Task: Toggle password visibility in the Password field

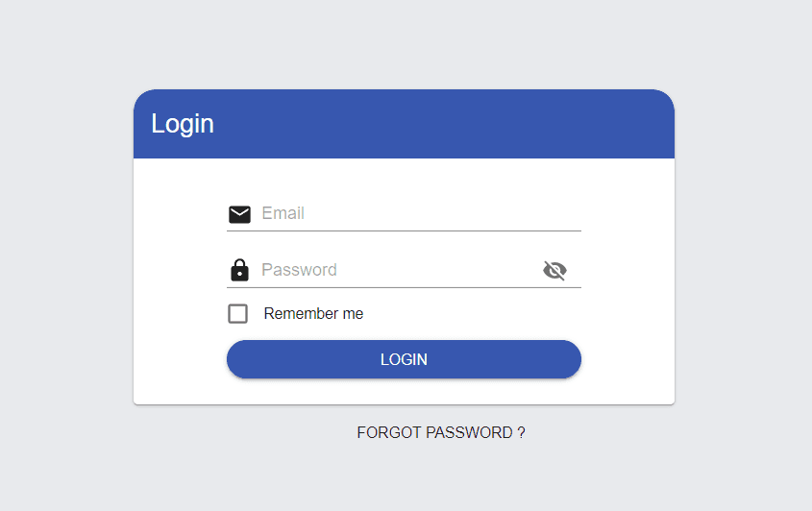Action: pyautogui.click(x=554, y=270)
